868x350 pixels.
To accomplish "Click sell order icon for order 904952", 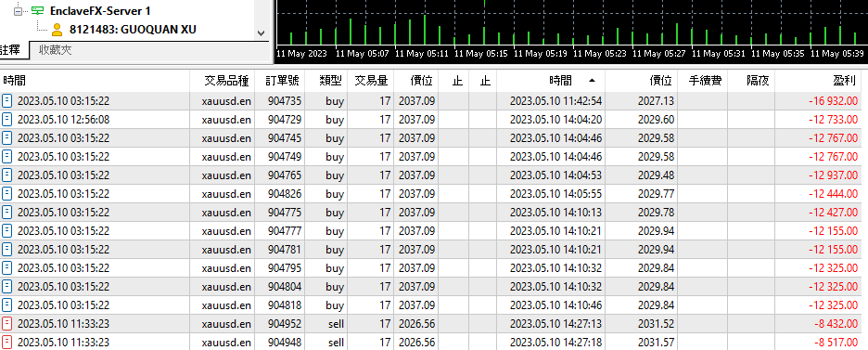I will (x=7, y=323).
